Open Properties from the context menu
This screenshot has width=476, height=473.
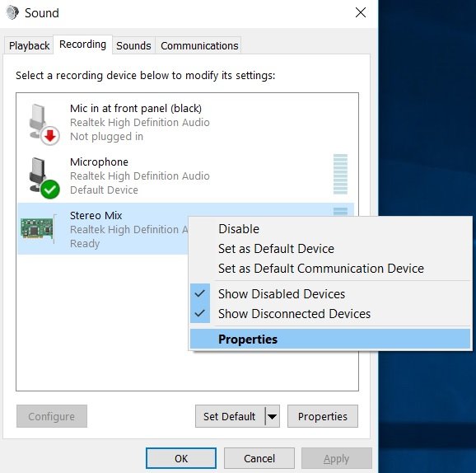pos(330,340)
